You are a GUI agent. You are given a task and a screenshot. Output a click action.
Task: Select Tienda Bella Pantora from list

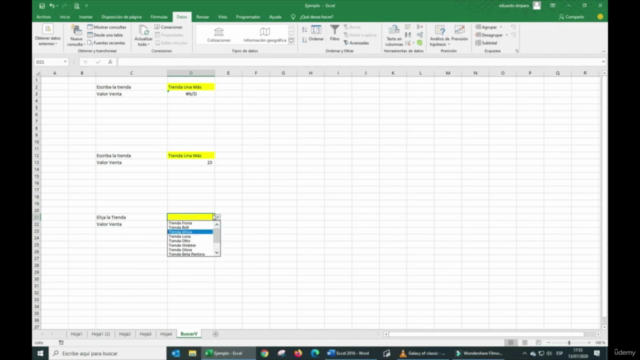pos(190,254)
